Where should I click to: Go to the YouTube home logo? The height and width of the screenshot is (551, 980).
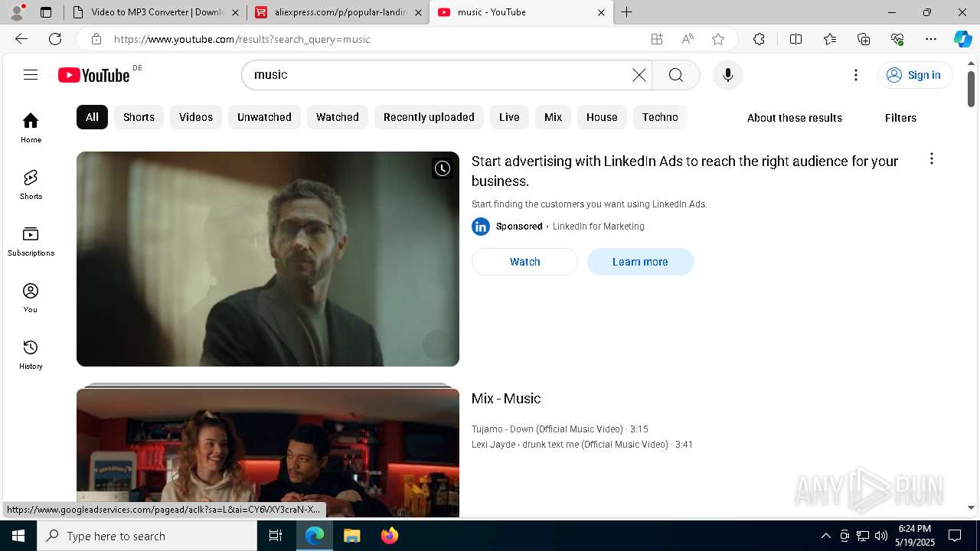(94, 74)
